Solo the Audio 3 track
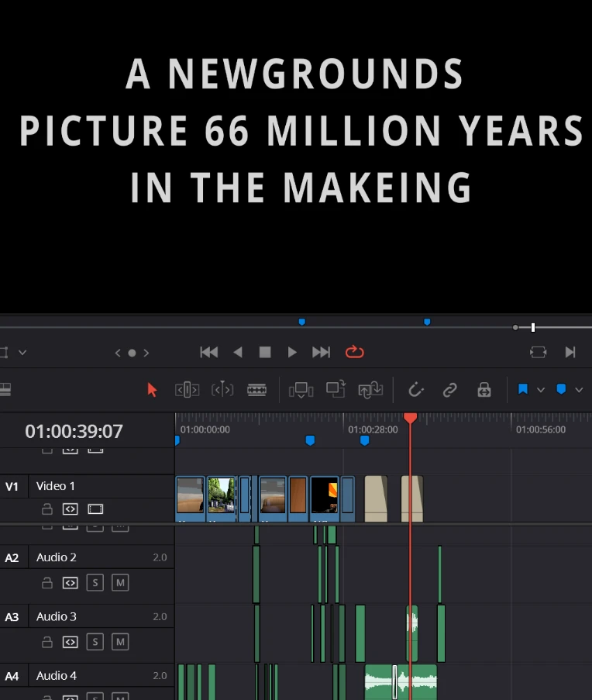This screenshot has width=592, height=700. [x=95, y=642]
